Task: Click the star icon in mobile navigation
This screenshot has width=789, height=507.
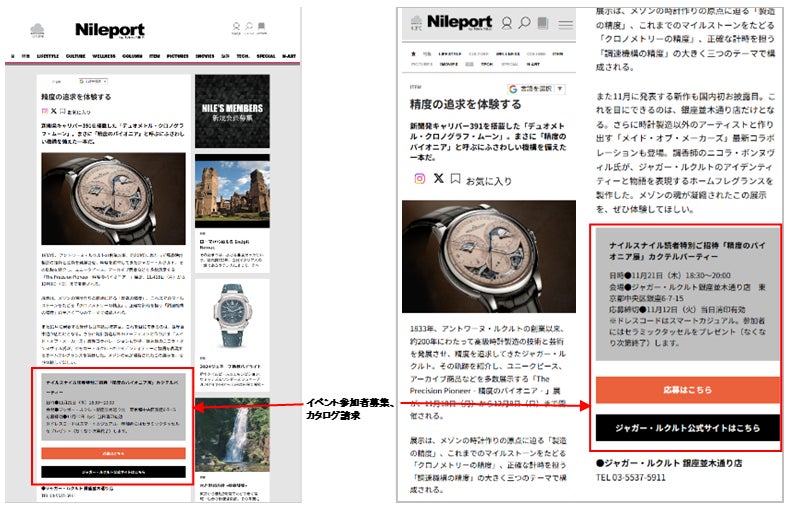Action: tap(413, 54)
